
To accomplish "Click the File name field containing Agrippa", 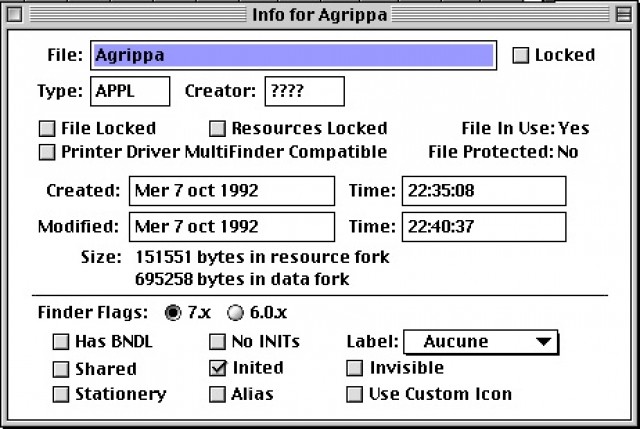I will [293, 56].
